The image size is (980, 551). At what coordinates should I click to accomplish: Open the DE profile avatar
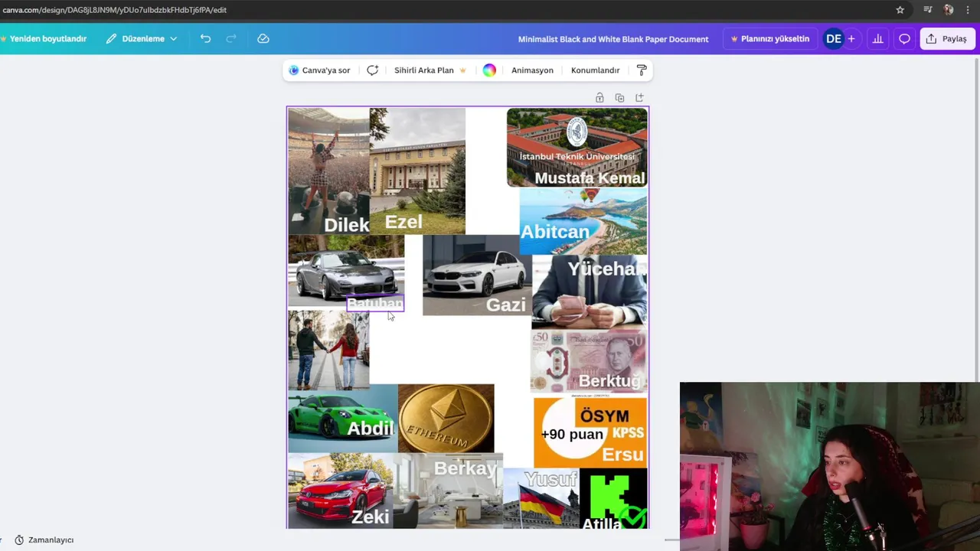[x=833, y=39]
